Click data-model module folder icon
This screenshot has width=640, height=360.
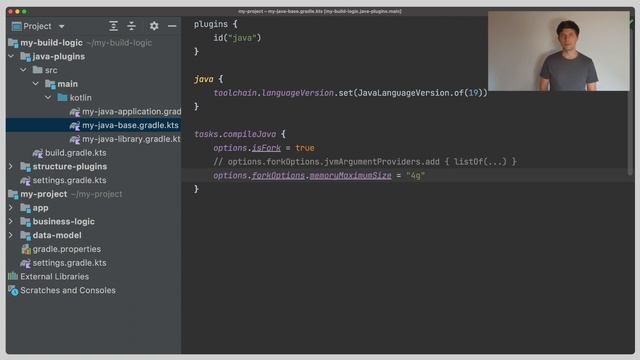[x=25, y=236]
